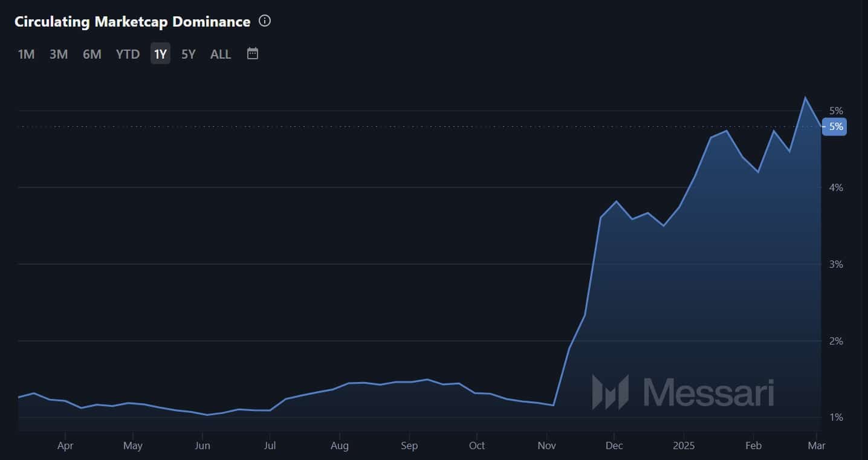Screen dimensions: 868x460
Task: Show ALL historical data range
Action: 221,54
